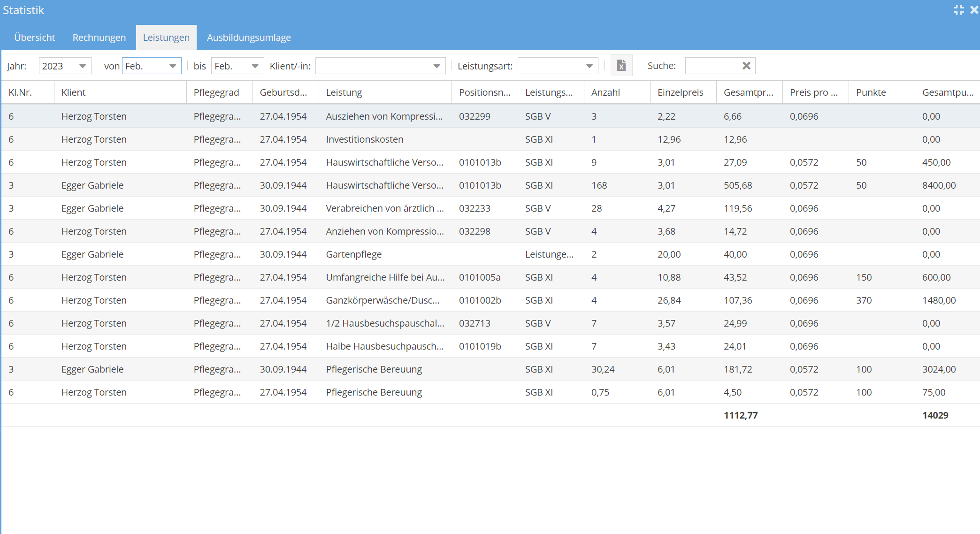Open the Jahr 2023 dropdown
The width and height of the screenshot is (980, 534).
pyautogui.click(x=83, y=66)
